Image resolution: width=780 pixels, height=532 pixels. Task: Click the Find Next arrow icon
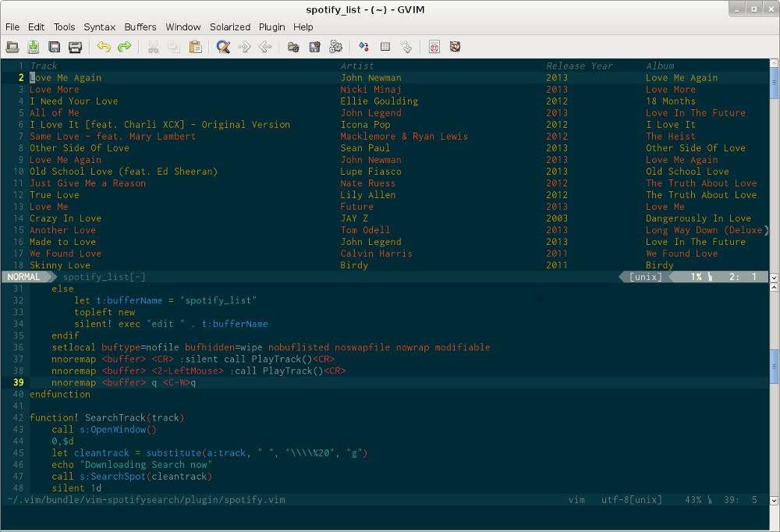tap(244, 47)
